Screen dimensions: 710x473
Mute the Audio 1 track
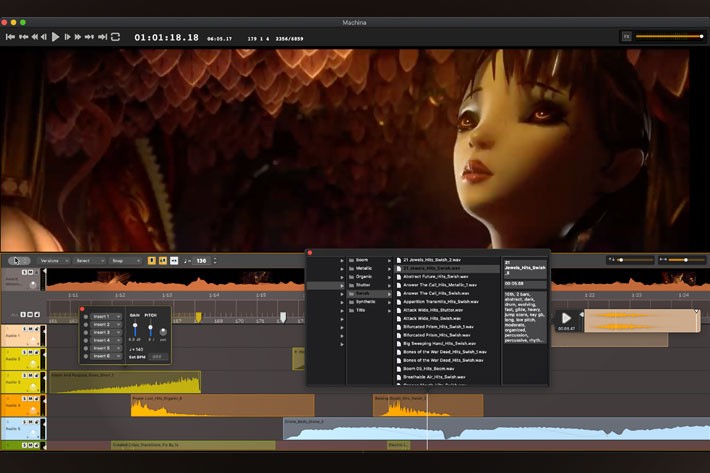31,329
